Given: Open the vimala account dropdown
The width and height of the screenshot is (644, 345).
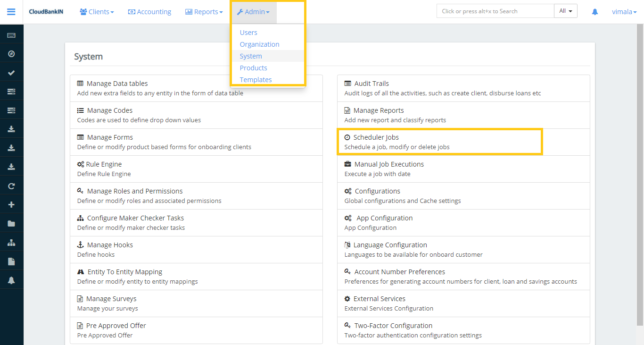Looking at the screenshot, I should (624, 12).
